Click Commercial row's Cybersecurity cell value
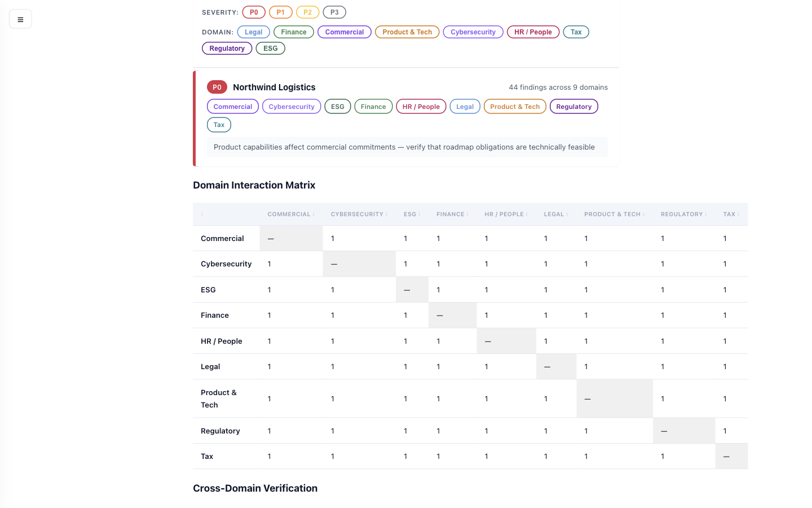 [x=333, y=239]
